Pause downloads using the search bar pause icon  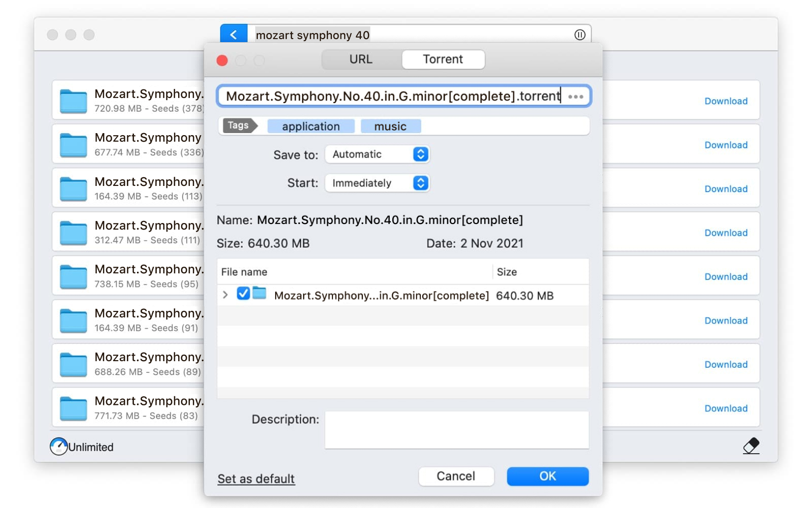(x=580, y=35)
